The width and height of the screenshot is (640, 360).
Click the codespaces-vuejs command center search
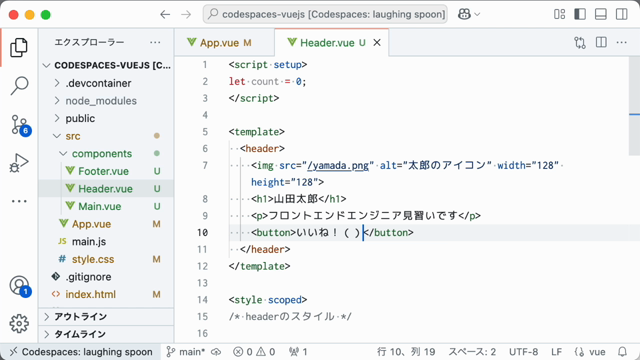pyautogui.click(x=325, y=14)
